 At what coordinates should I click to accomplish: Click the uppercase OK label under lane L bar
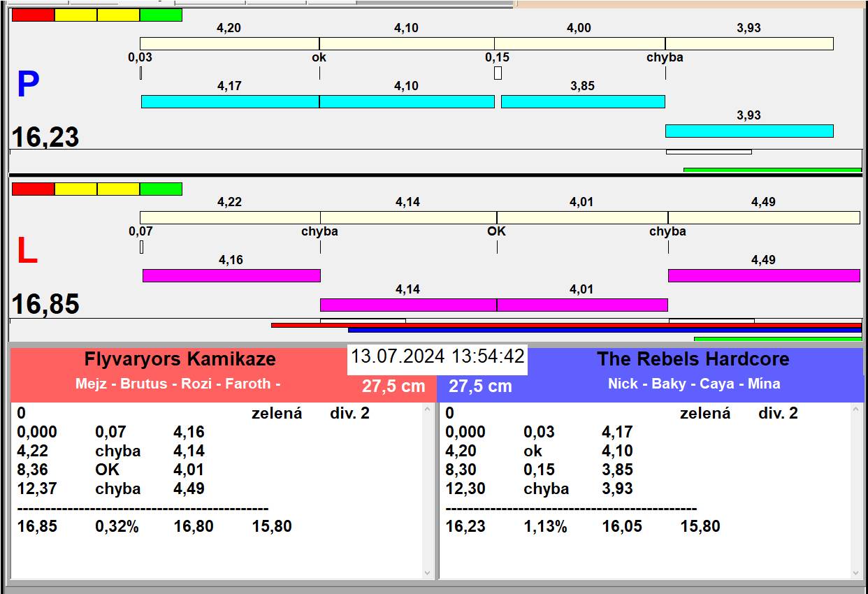[x=496, y=231]
